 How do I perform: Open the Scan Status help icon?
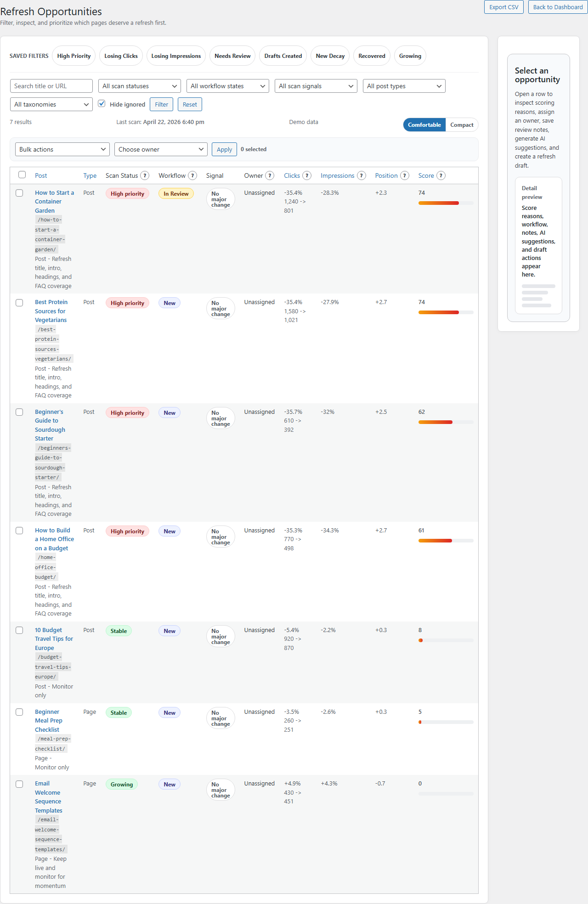(x=145, y=175)
